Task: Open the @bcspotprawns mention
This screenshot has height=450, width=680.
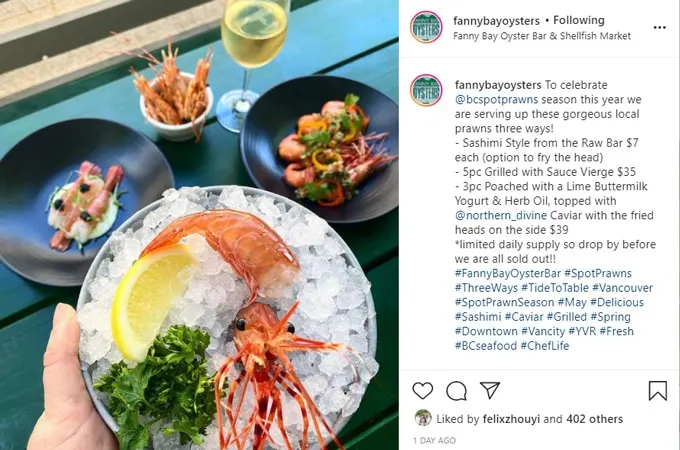Action: [x=496, y=99]
